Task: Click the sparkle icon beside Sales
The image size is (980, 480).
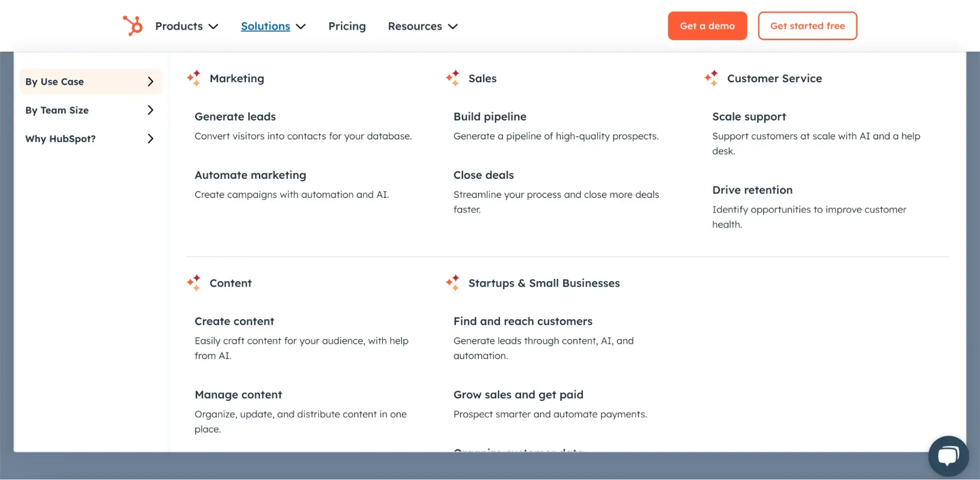Action: point(453,78)
